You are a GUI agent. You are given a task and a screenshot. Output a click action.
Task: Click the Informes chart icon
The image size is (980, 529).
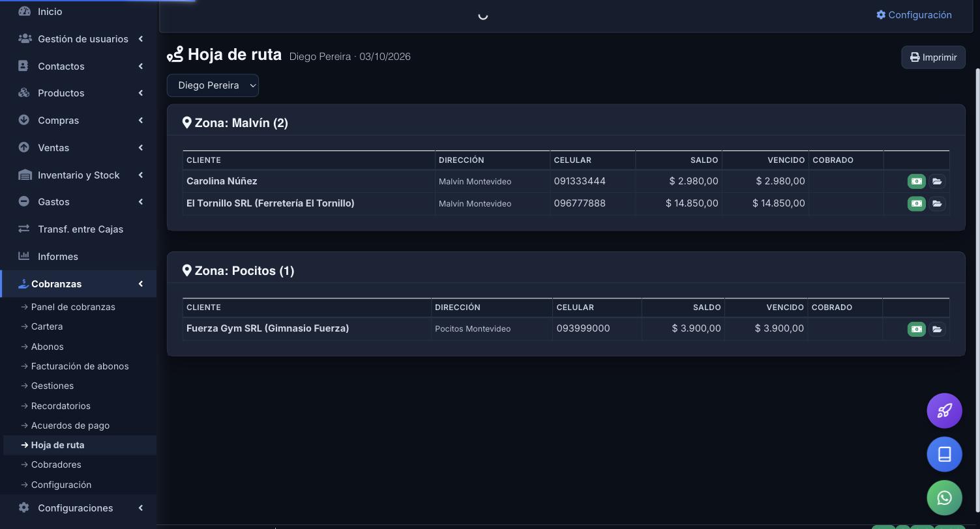(24, 256)
